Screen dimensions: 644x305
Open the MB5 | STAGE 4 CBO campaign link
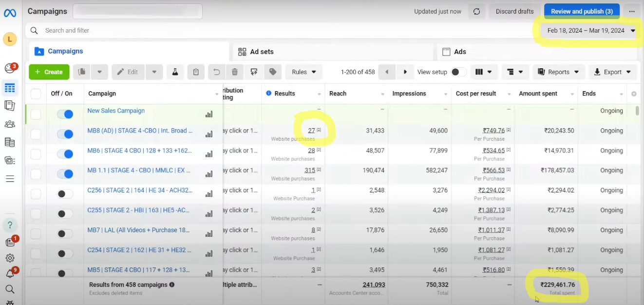click(139, 270)
